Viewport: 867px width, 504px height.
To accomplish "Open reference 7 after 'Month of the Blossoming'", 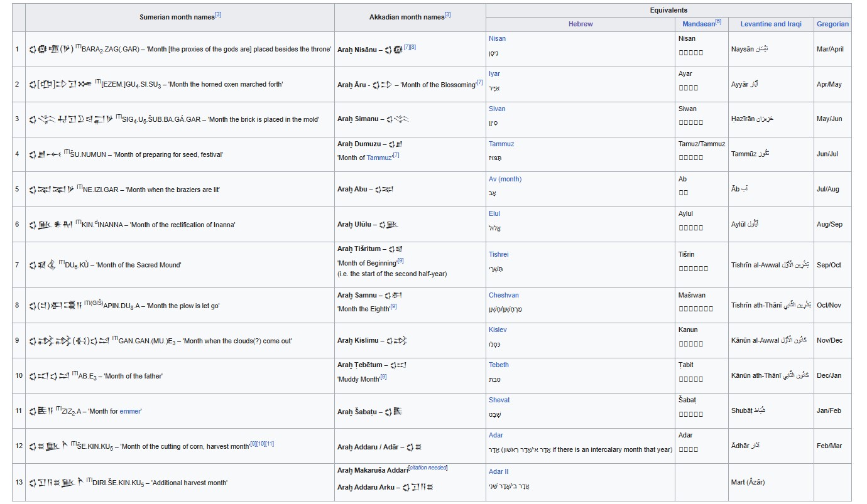I will 479,82.
